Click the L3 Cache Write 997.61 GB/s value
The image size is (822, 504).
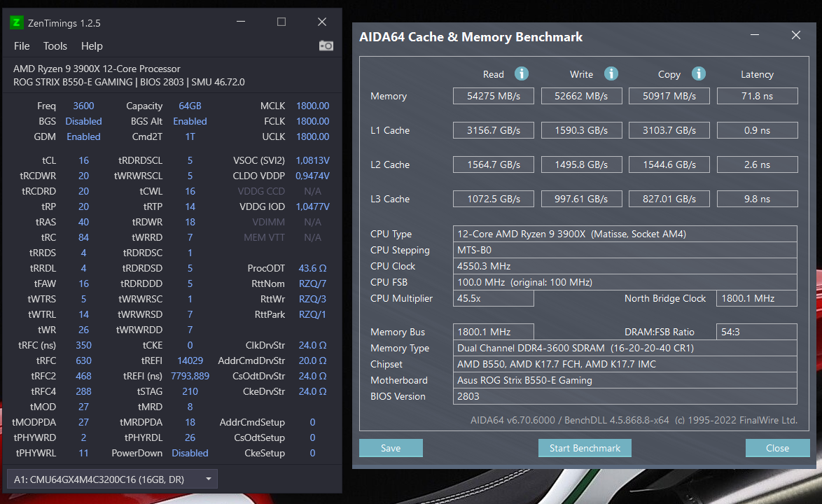click(x=581, y=199)
